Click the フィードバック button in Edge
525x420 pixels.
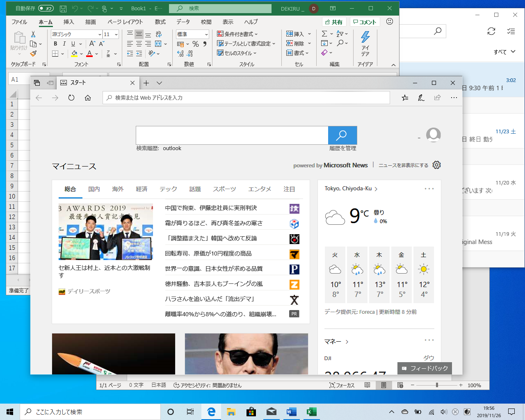[425, 368]
